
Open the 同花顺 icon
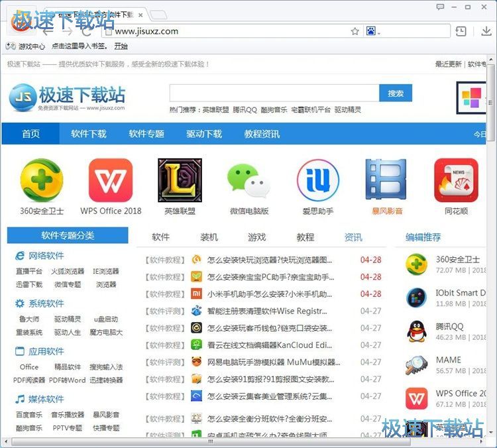tap(456, 180)
